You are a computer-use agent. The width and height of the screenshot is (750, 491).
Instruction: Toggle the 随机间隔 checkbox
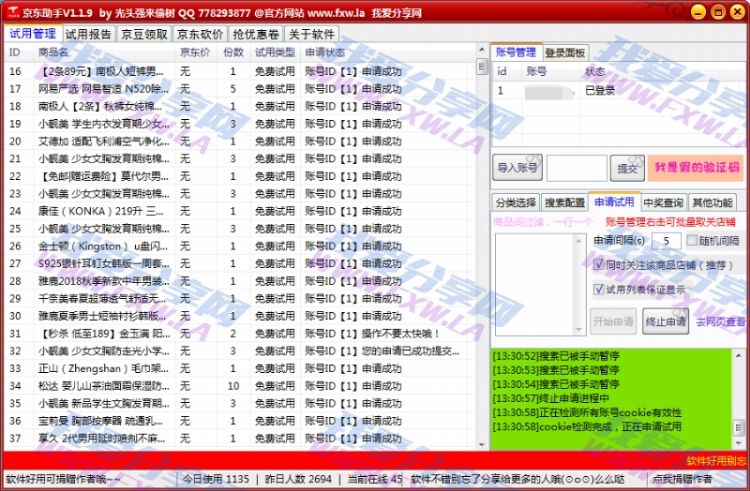(x=692, y=240)
